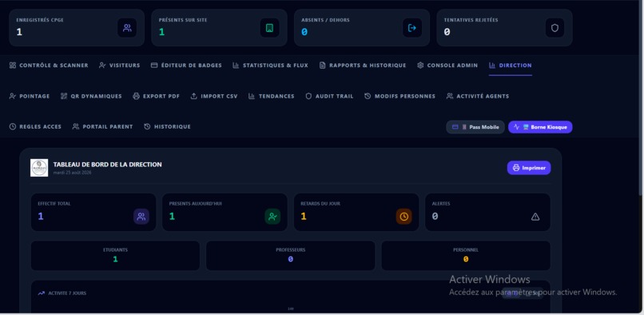Click the school logo beside Tableau de bord
The image size is (644, 315).
[39, 168]
